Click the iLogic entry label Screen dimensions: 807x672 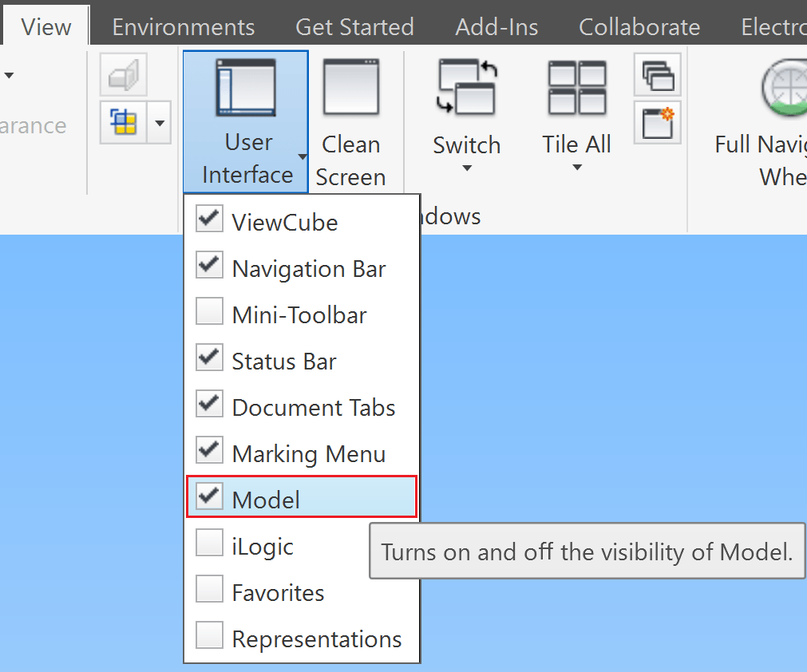(x=263, y=547)
